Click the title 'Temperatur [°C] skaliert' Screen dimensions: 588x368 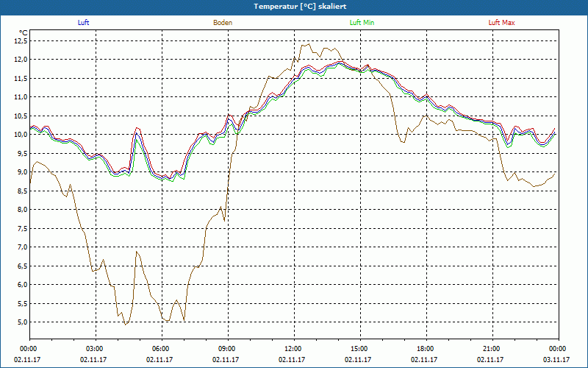click(300, 7)
